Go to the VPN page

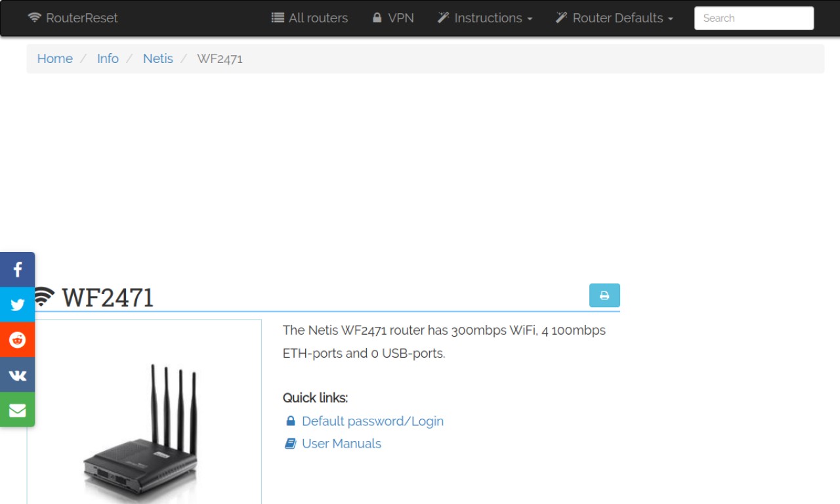[x=392, y=18]
